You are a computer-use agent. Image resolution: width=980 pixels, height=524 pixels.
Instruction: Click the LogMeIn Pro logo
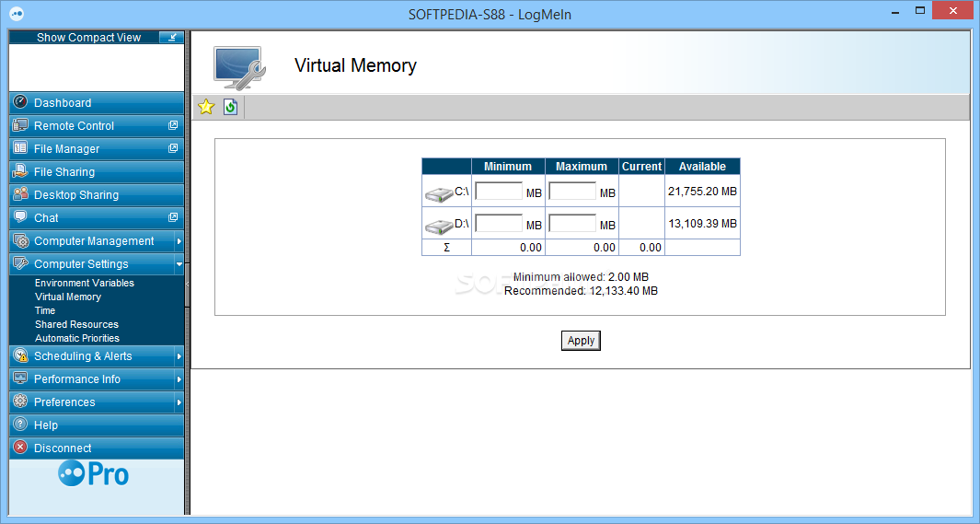[x=94, y=474]
